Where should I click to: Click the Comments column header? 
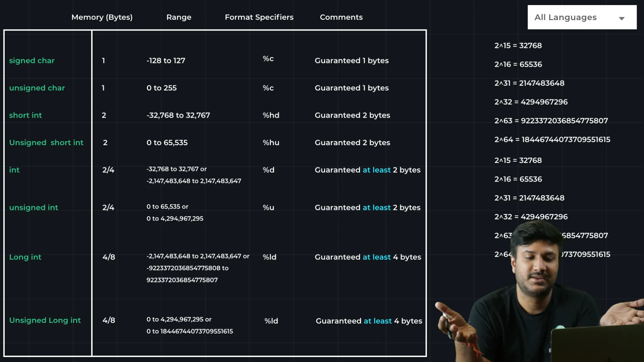341,17
